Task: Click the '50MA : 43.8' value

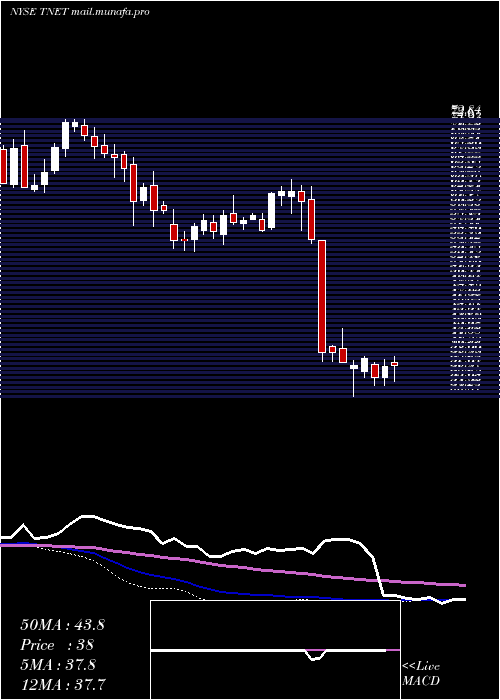Action: click(62, 625)
